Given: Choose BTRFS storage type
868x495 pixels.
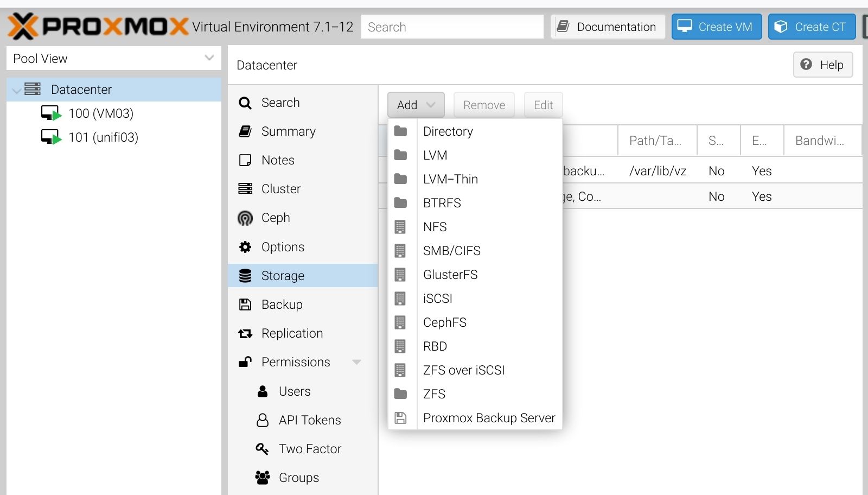Looking at the screenshot, I should click(475, 203).
